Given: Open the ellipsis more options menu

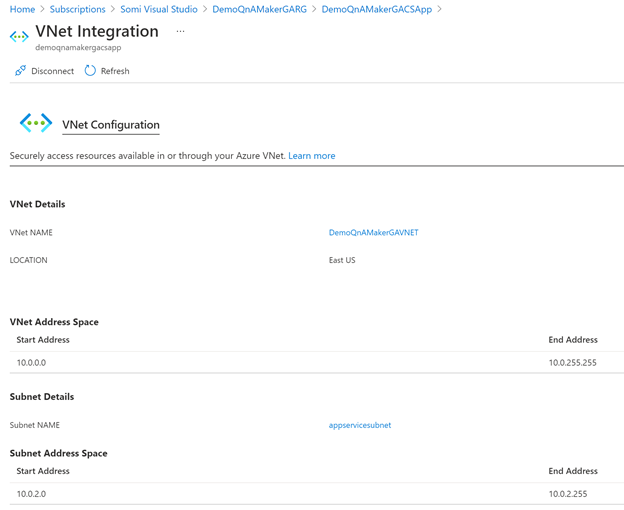Looking at the screenshot, I should [180, 31].
